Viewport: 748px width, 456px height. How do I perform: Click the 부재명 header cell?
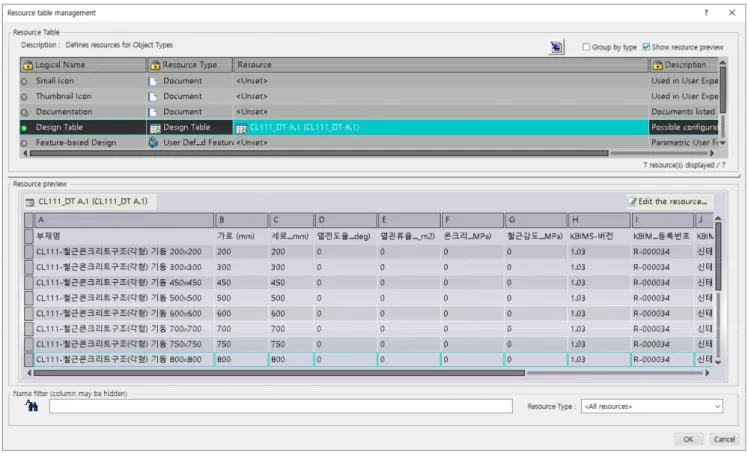pyautogui.click(x=124, y=236)
